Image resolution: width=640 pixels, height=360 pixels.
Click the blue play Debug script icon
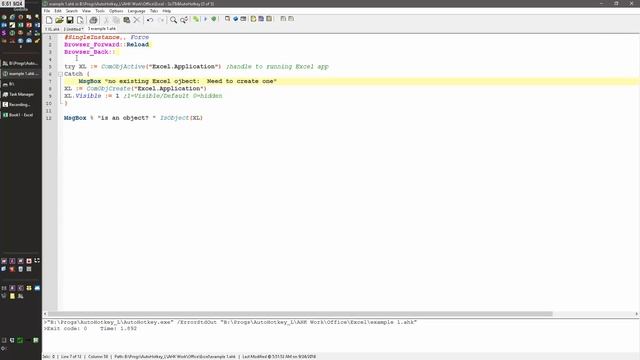pos(205,19)
